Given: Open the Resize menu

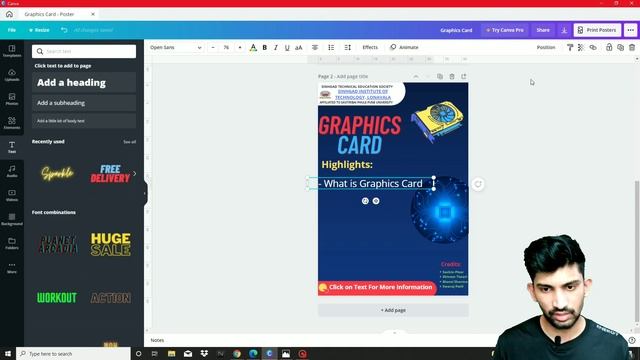Looking at the screenshot, I should click(39, 30).
